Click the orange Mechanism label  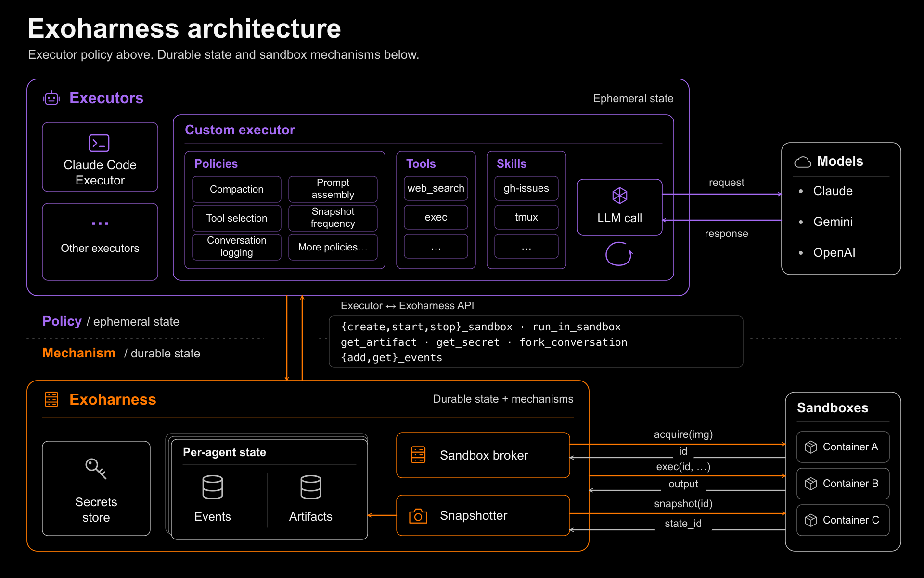[x=79, y=353]
